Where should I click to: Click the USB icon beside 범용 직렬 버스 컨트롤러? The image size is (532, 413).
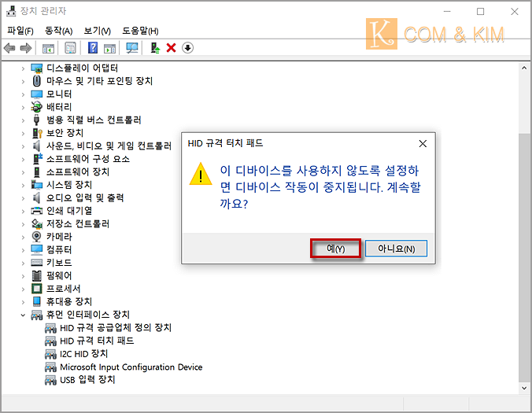pyautogui.click(x=37, y=120)
